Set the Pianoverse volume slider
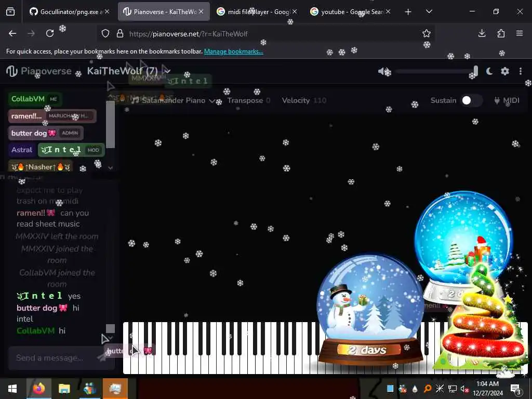532x399 pixels. coord(437,71)
